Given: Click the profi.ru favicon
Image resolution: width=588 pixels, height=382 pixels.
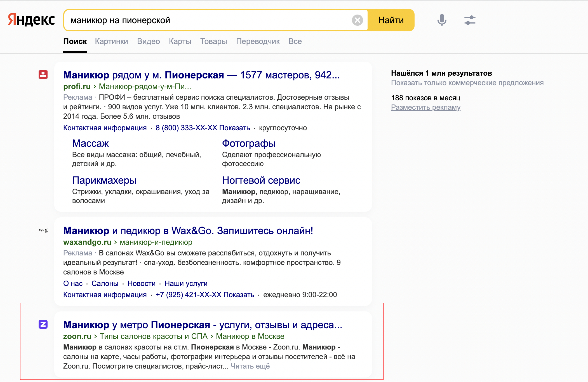Looking at the screenshot, I should (43, 74).
